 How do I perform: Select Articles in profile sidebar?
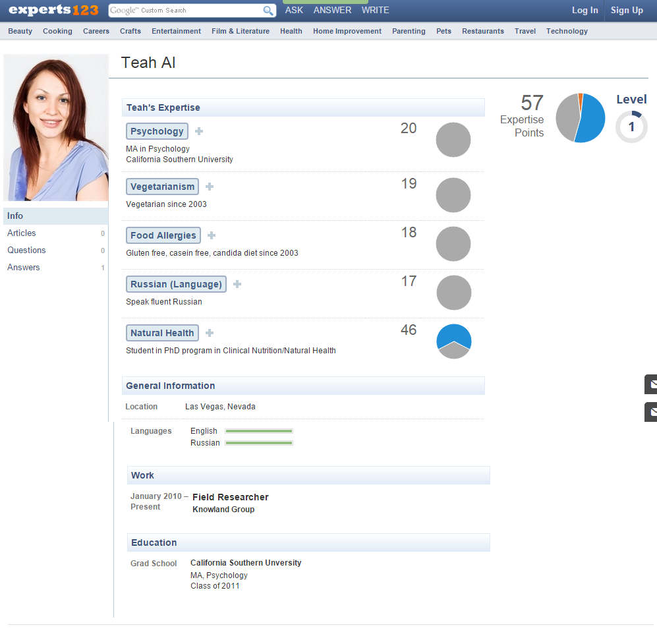(x=56, y=233)
